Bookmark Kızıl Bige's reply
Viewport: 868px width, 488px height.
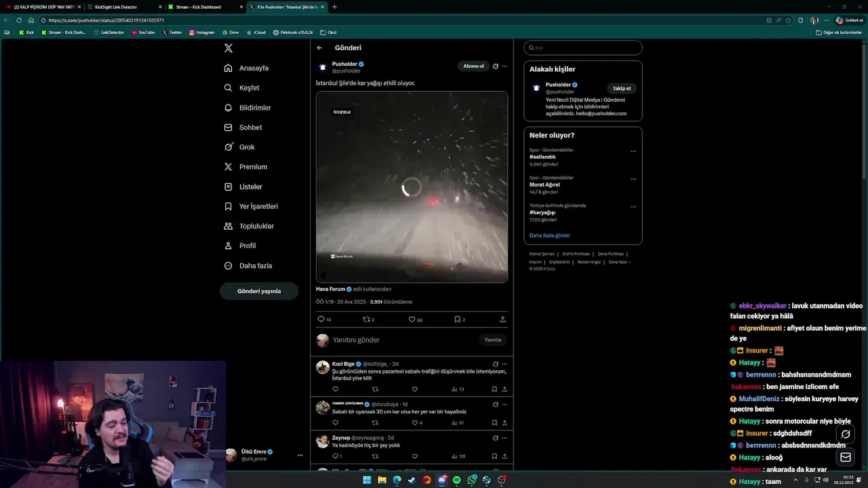tap(494, 389)
